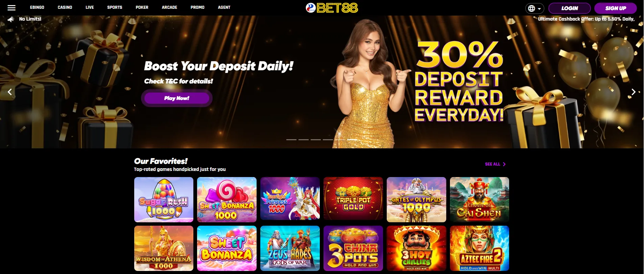Select the PROMO menu item
This screenshot has width=644, height=274.
[197, 7]
